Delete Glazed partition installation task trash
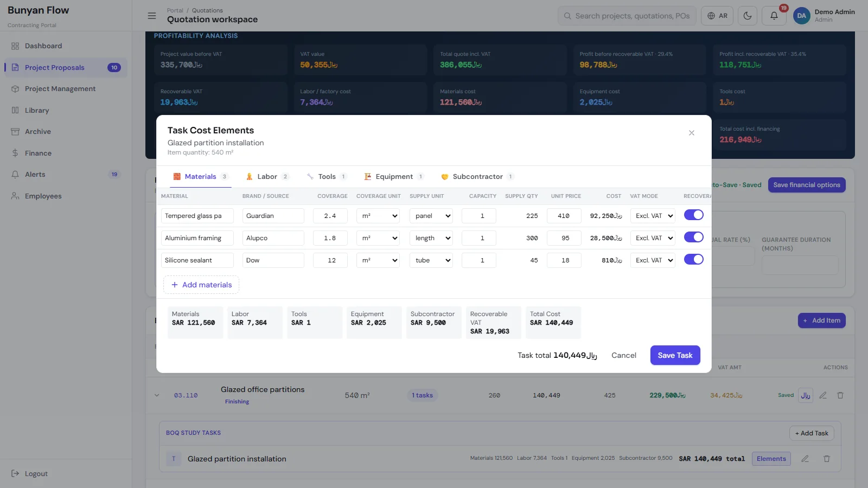This screenshot has width=868, height=488. click(x=827, y=459)
